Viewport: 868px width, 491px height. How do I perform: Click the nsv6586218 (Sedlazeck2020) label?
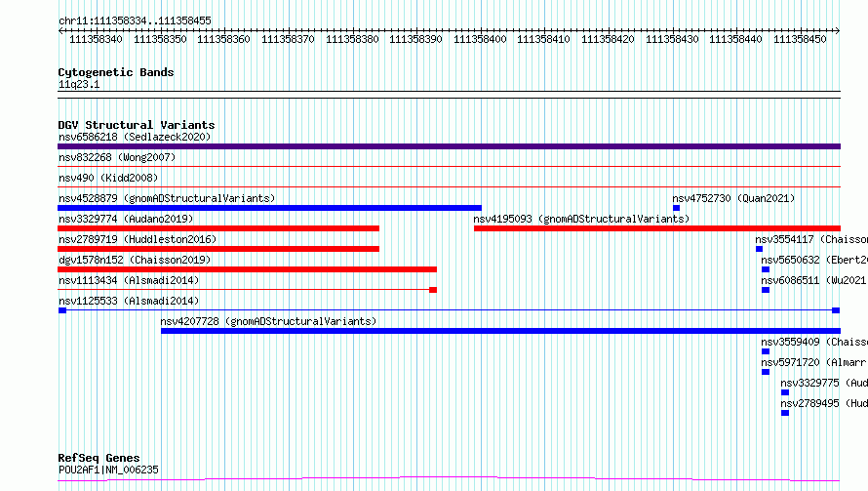click(x=135, y=137)
